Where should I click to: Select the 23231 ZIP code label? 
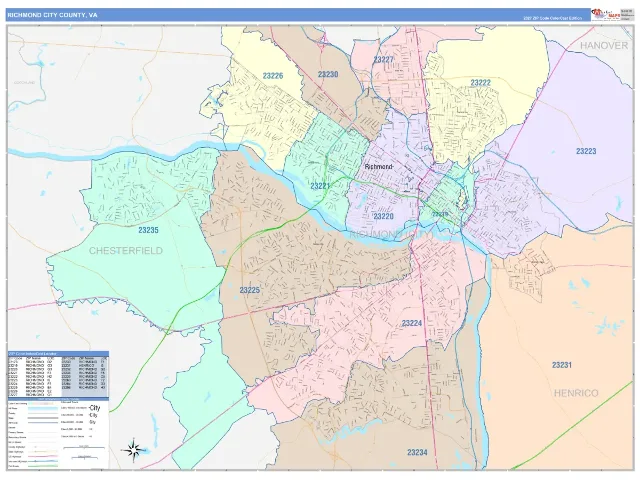tap(562, 365)
